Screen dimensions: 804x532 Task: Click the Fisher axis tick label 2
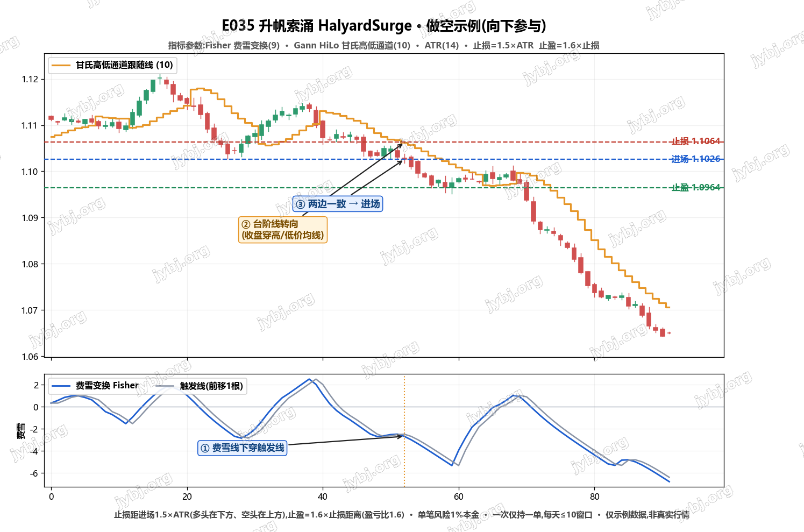point(36,385)
